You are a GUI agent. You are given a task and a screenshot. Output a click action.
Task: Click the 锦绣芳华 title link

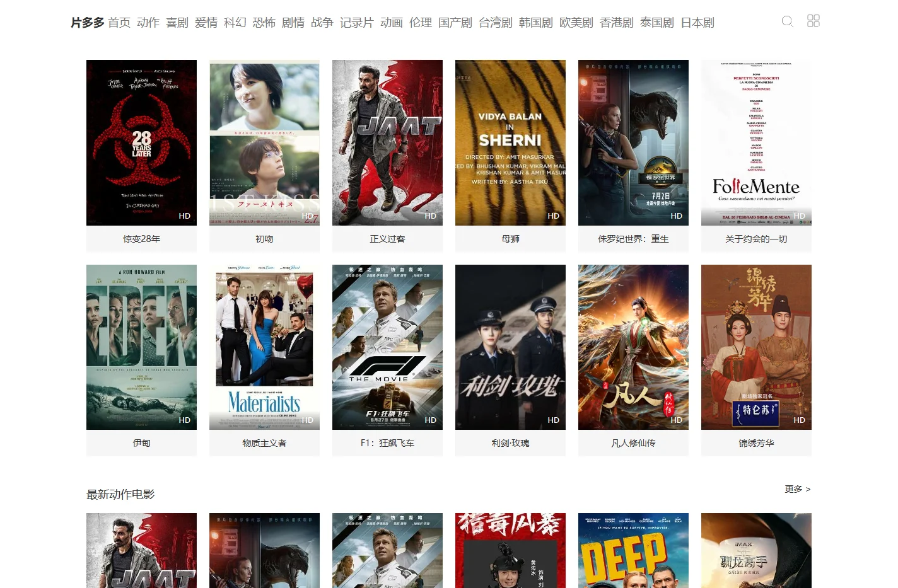click(756, 443)
